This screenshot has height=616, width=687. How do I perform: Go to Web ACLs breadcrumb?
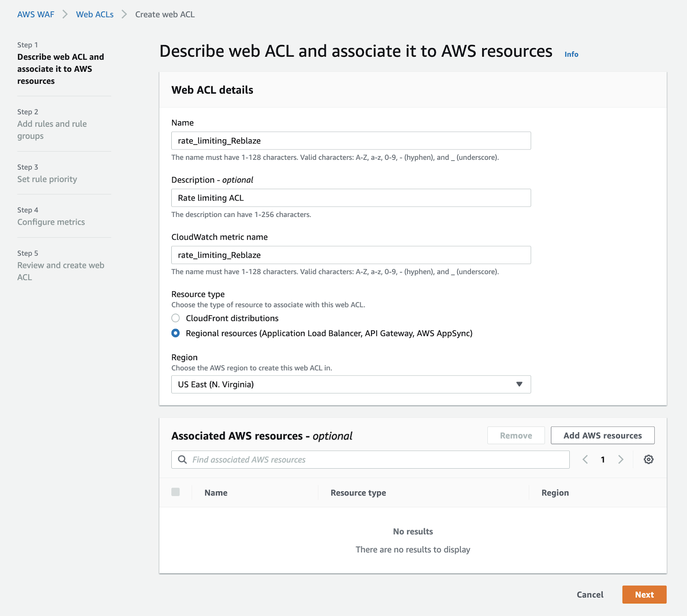(95, 15)
